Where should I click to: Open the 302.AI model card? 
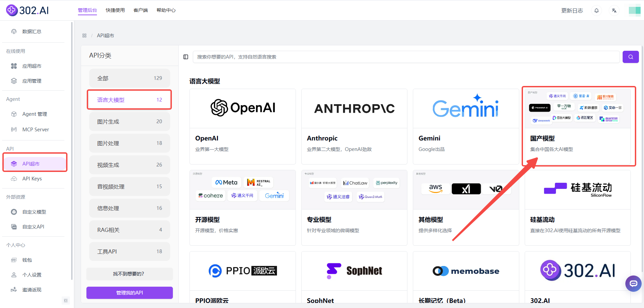point(578,277)
